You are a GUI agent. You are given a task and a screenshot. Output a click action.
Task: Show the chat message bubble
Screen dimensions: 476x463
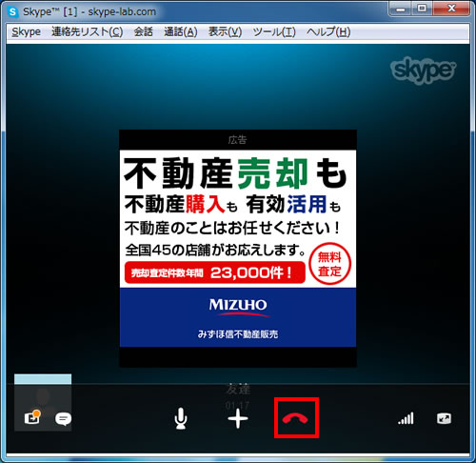63,419
